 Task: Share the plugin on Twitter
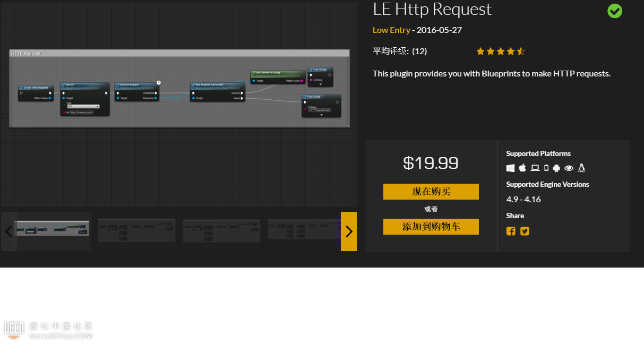point(525,231)
